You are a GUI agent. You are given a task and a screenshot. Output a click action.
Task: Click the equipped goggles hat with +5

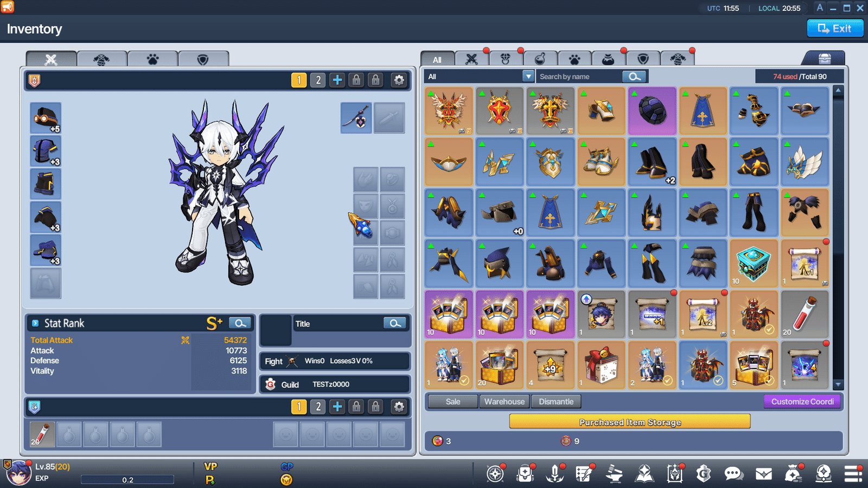pyautogui.click(x=46, y=118)
